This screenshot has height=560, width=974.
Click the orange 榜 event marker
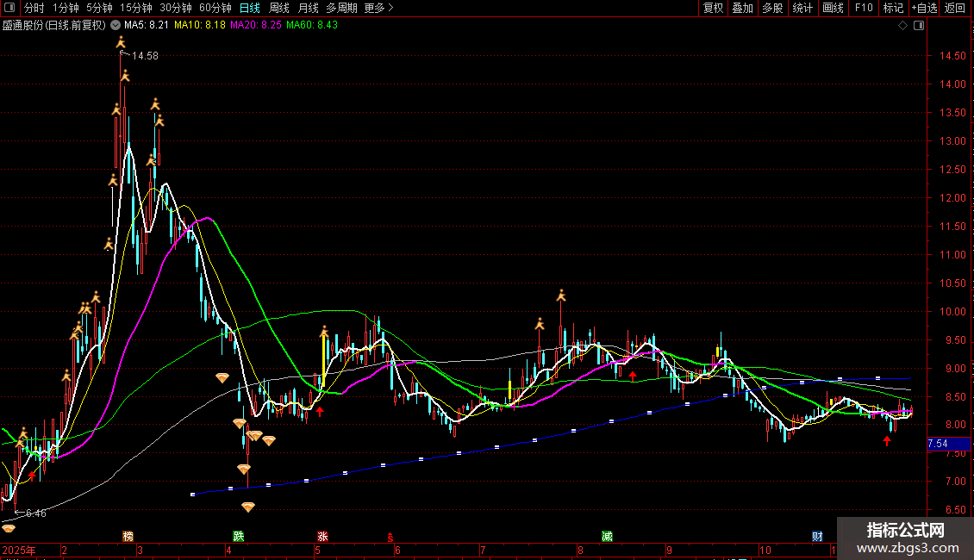128,536
